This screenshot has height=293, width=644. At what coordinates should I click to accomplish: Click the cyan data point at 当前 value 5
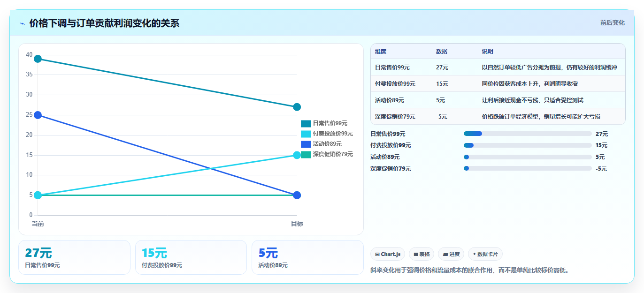click(x=38, y=195)
